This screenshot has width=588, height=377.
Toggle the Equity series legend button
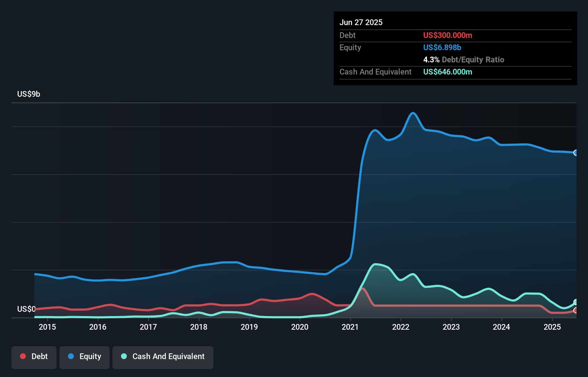pos(85,357)
